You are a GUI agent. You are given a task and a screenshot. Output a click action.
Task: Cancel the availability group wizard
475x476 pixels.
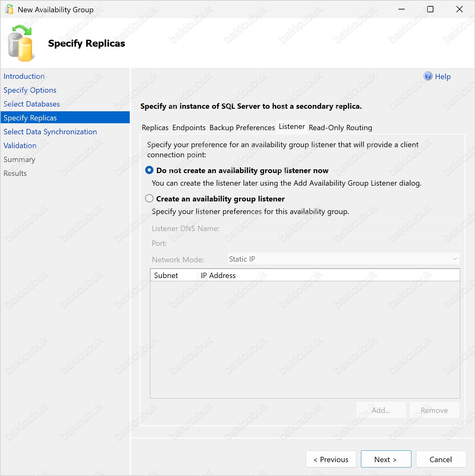[x=441, y=459]
